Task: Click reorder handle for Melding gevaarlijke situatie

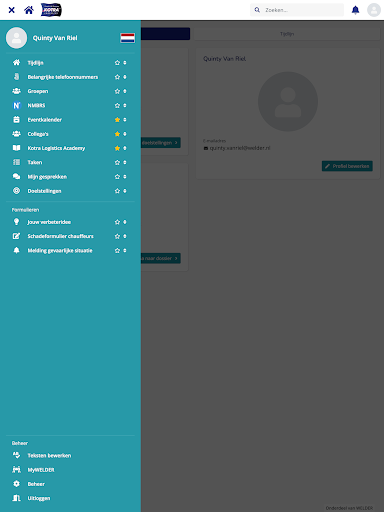Action: (125, 250)
